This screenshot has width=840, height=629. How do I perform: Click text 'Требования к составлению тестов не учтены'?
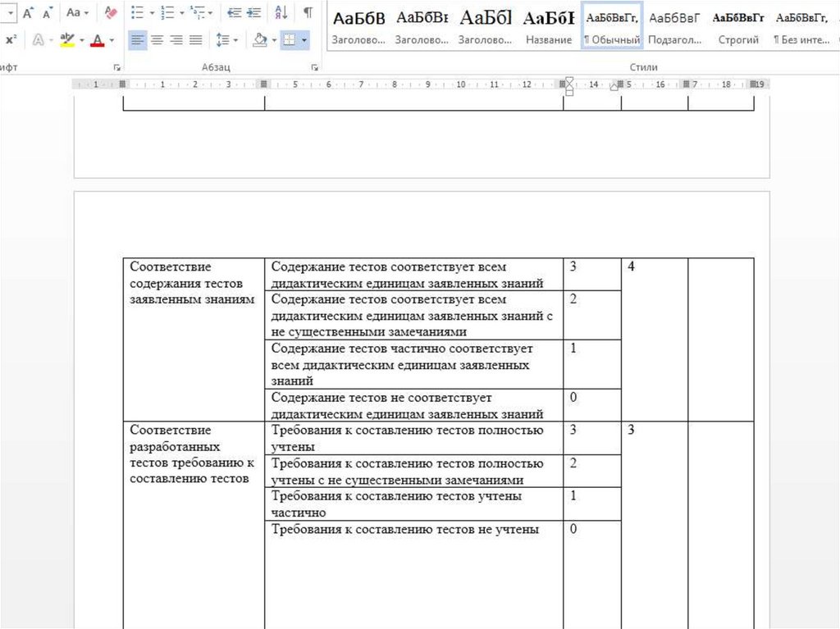[404, 529]
